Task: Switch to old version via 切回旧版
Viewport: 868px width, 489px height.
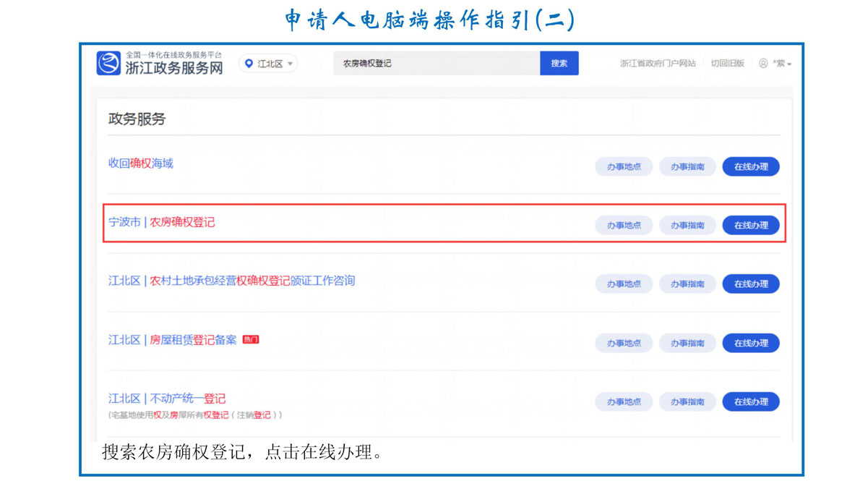Action: (727, 64)
